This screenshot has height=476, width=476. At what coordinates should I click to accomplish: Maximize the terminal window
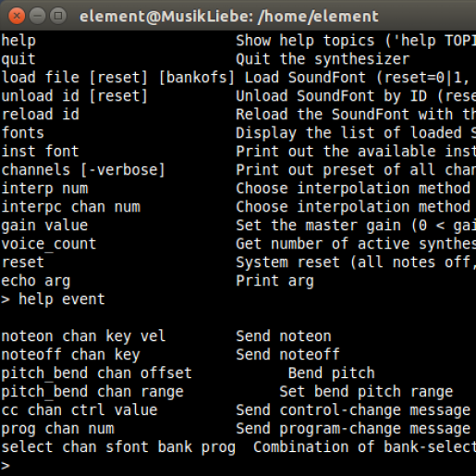[58, 16]
